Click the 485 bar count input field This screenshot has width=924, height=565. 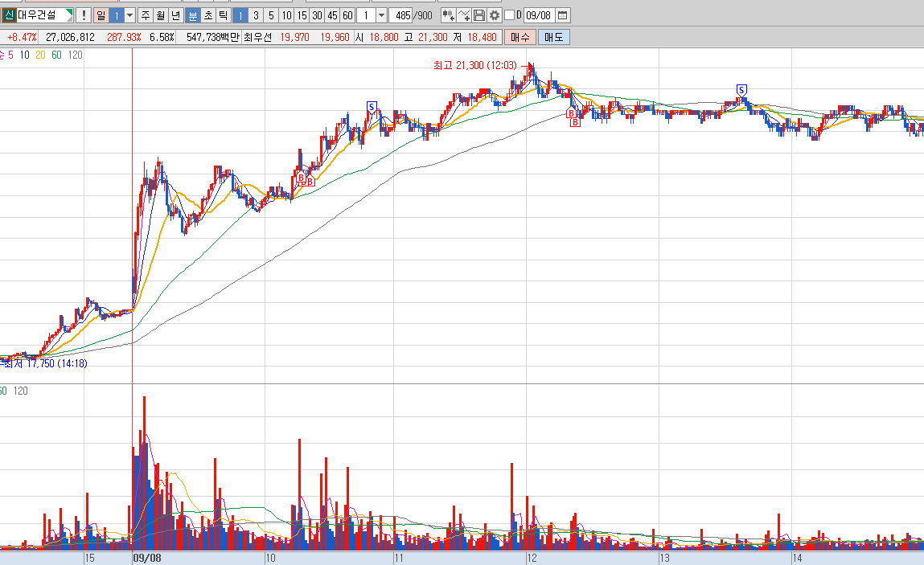[x=402, y=15]
